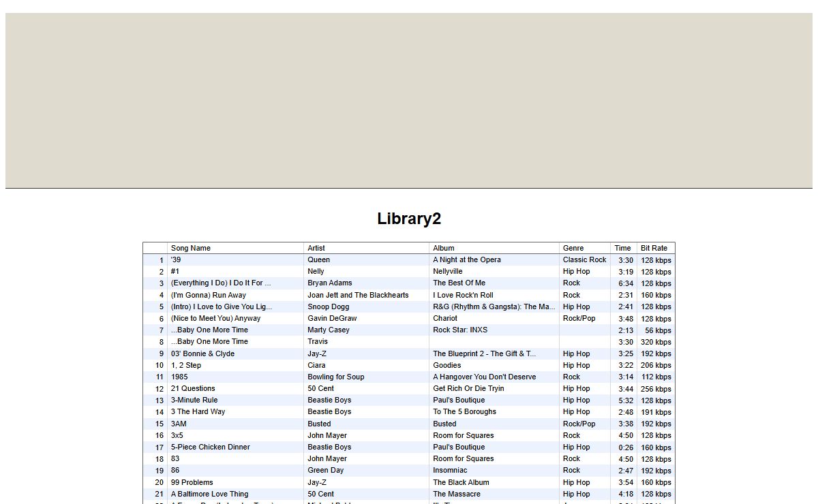Click album I Love Rock'n Roll
This screenshot has width=818, height=504.
tap(463, 295)
